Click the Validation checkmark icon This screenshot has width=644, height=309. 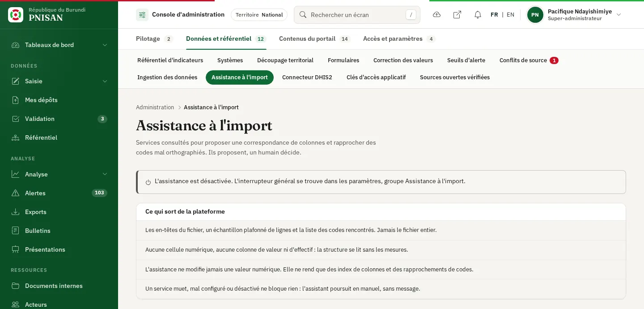coord(16,119)
